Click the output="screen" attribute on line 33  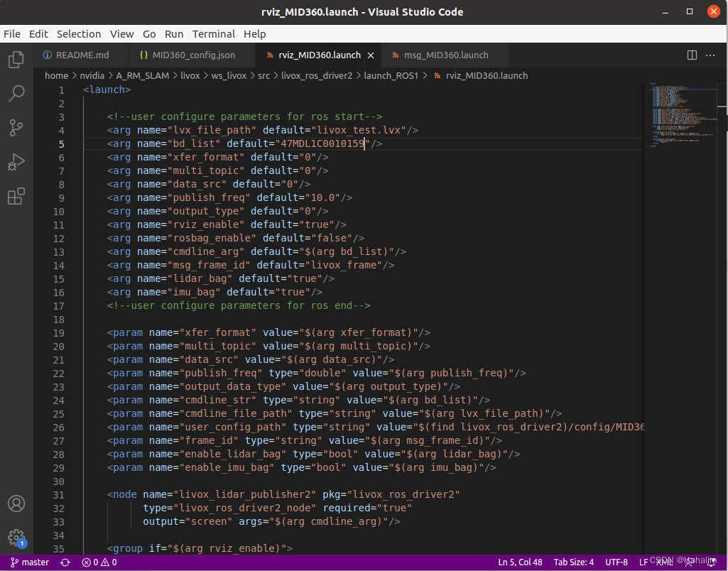tap(188, 522)
